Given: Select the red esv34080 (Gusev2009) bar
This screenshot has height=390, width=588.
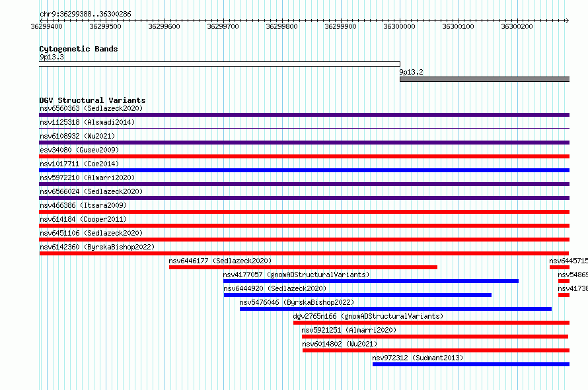Looking at the screenshot, I should pos(304,156).
